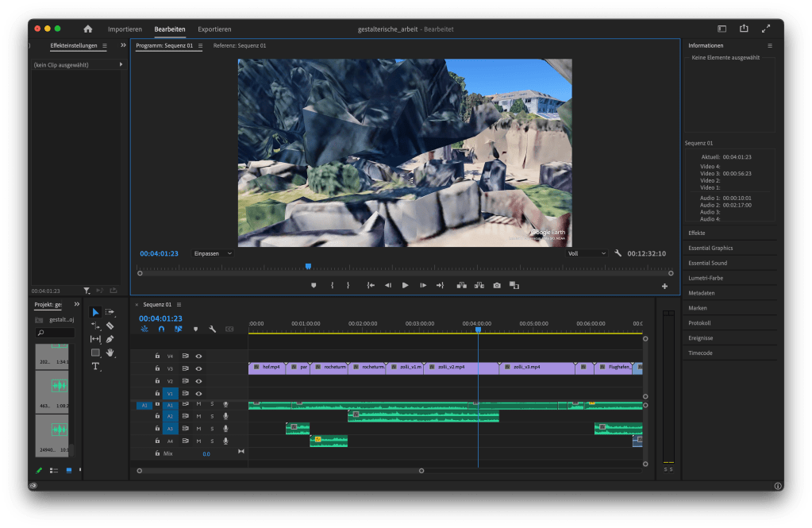The height and width of the screenshot is (528, 812).
Task: Click the Home icon in header
Action: (x=88, y=29)
